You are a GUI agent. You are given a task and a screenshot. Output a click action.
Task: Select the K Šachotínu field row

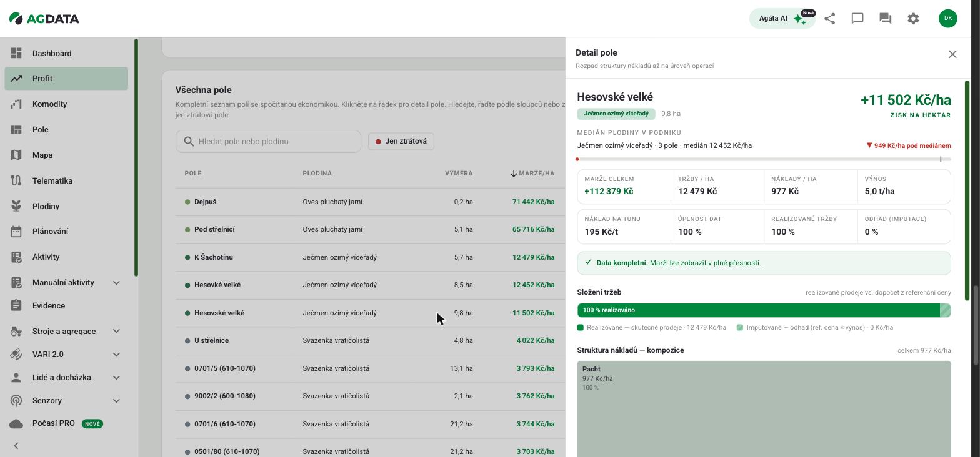point(370,257)
